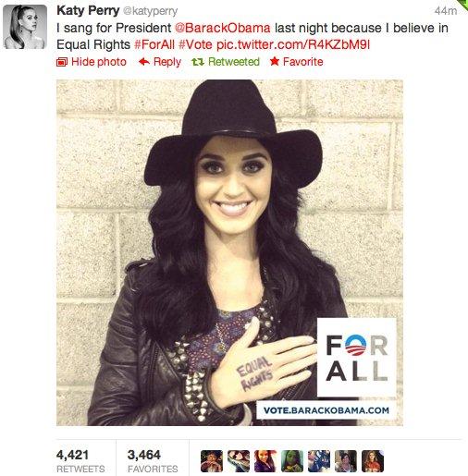Open the last retweeter avatar

tap(373, 461)
